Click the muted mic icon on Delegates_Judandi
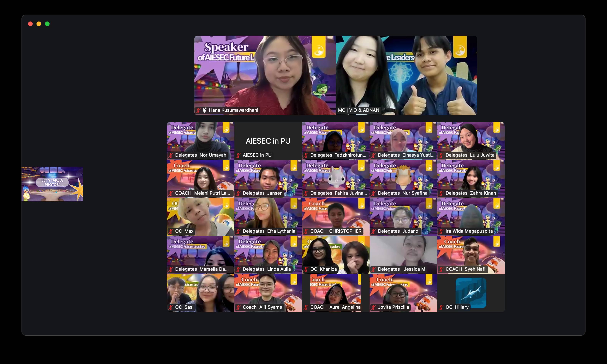The height and width of the screenshot is (364, 607). pyautogui.click(x=373, y=231)
